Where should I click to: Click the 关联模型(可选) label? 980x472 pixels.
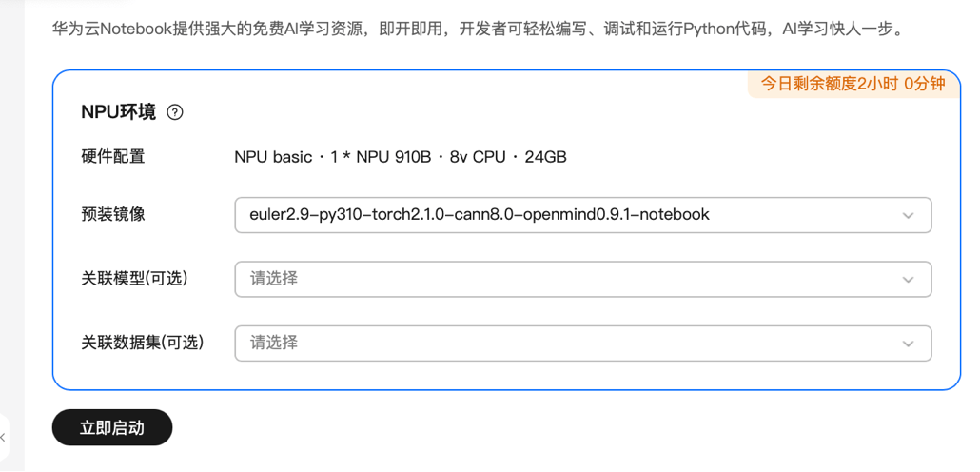point(134,278)
